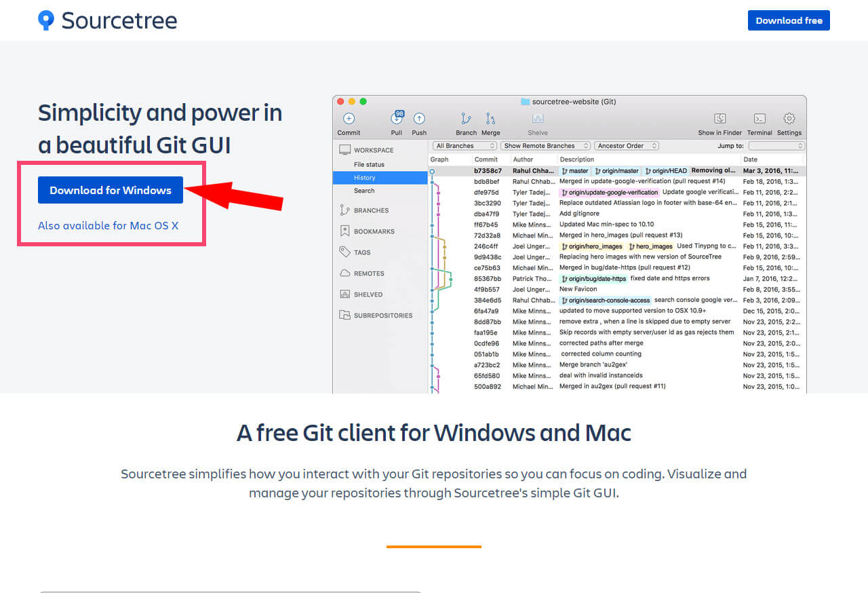Click origin/update-google-verification branch tag
This screenshot has height=593, width=868.
point(610,193)
